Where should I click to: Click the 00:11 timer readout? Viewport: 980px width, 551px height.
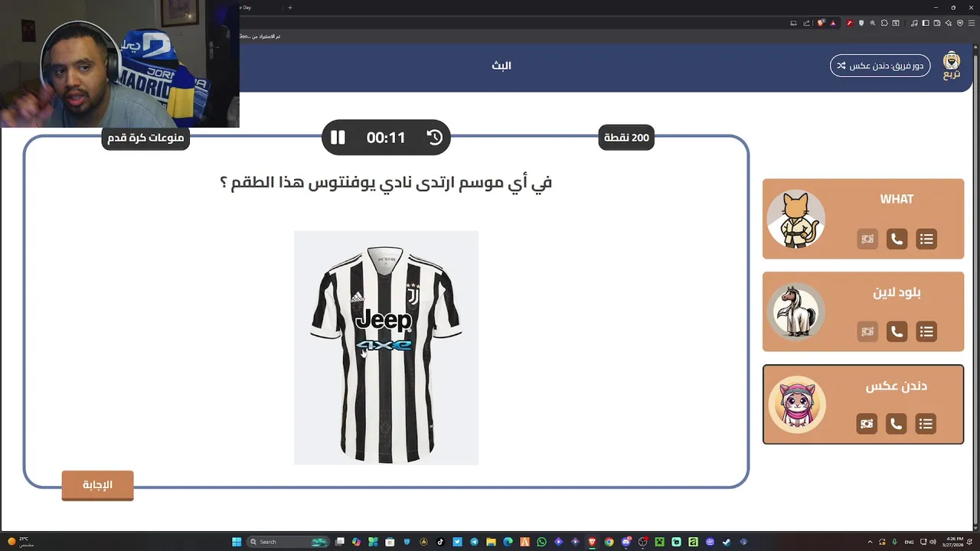(386, 138)
